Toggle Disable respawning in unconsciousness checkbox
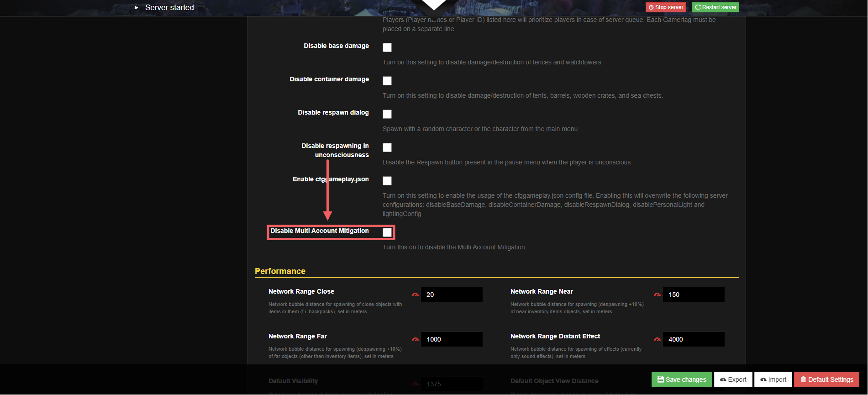 tap(387, 147)
